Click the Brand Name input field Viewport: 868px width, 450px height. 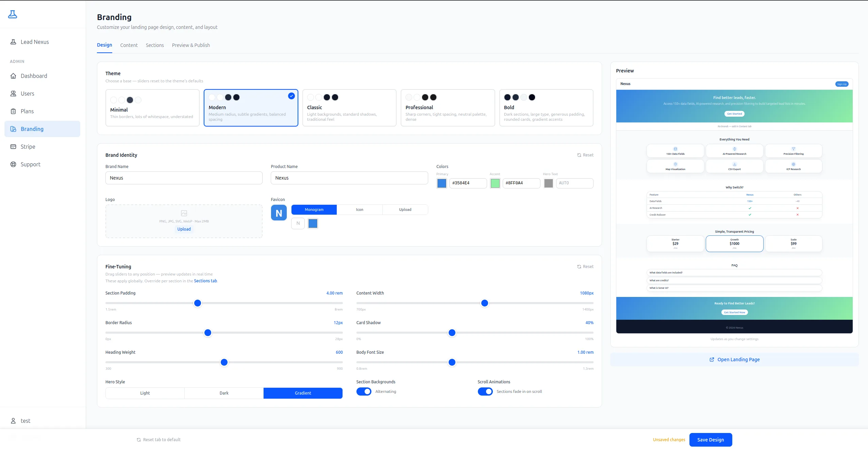(184, 178)
